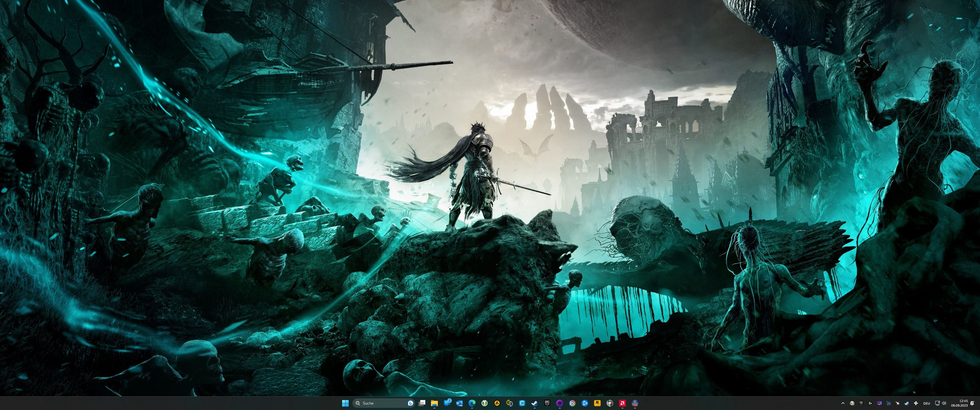Open the green key password manager icon

[x=484, y=403]
